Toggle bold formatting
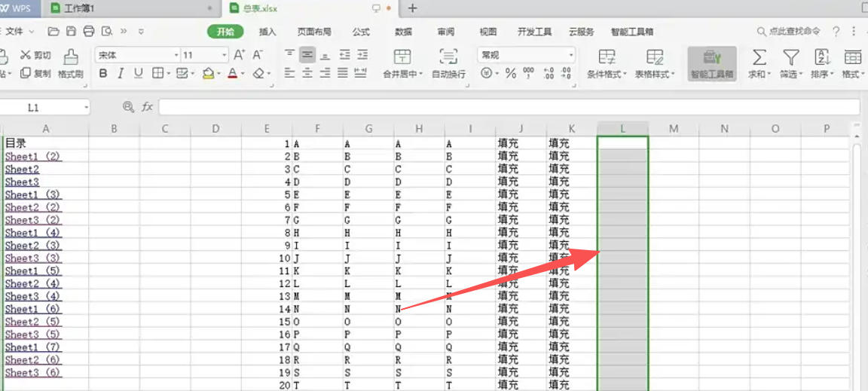Screen dimensions: 868x391 (x=102, y=74)
